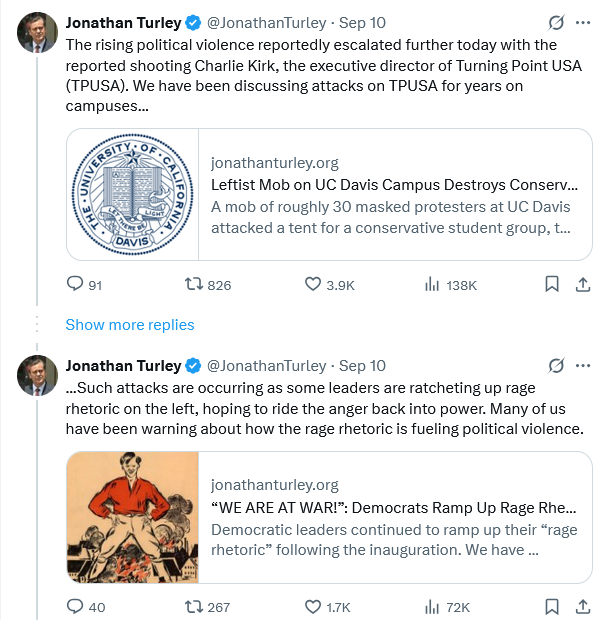The image size is (608, 620).
Task: Share the rage rhetoric tweet
Action: tap(582, 607)
